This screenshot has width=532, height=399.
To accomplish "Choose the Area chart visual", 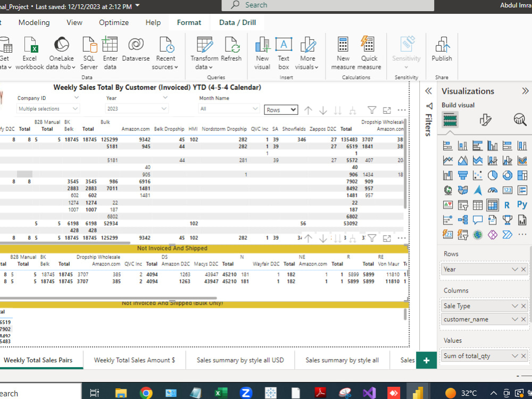I will pyautogui.click(x=463, y=160).
